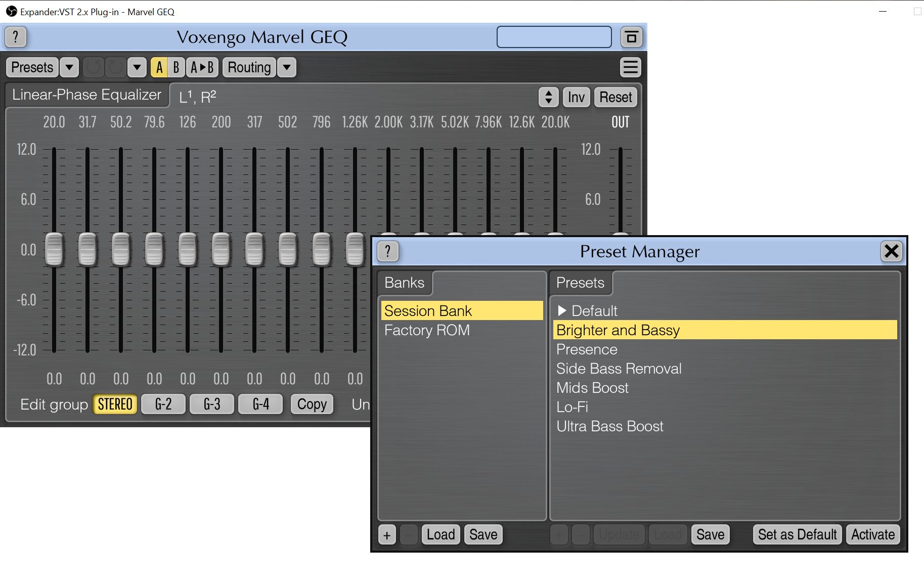The width and height of the screenshot is (924, 587).
Task: Select the G-3 edit group
Action: 212,404
